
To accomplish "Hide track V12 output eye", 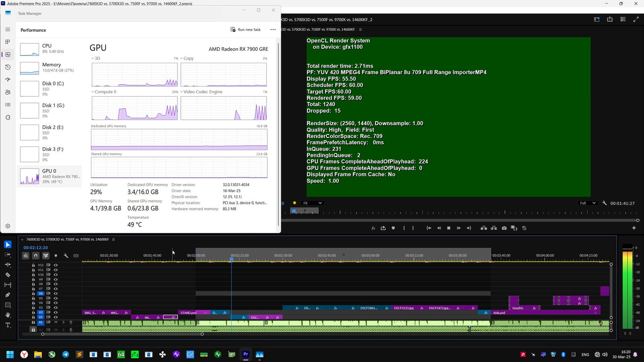I will point(56,265).
